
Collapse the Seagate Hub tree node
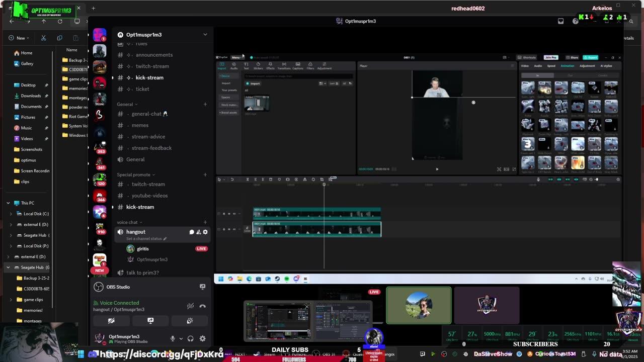[x=8, y=267]
